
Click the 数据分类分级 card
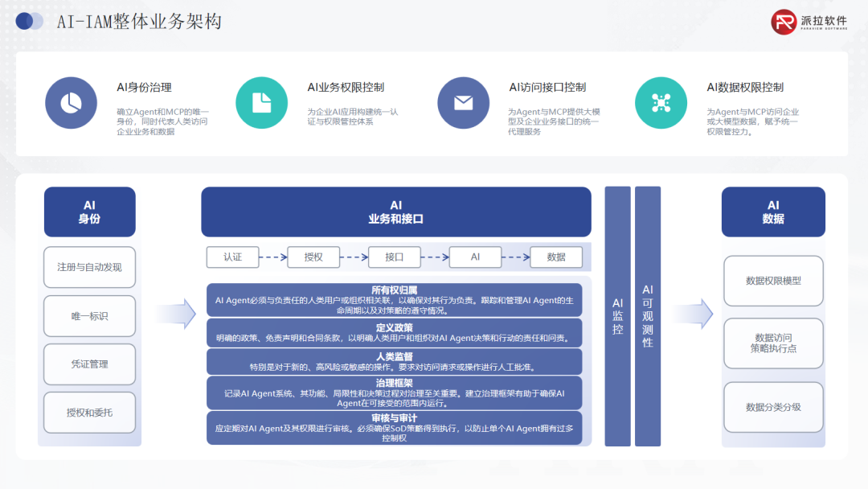point(773,408)
